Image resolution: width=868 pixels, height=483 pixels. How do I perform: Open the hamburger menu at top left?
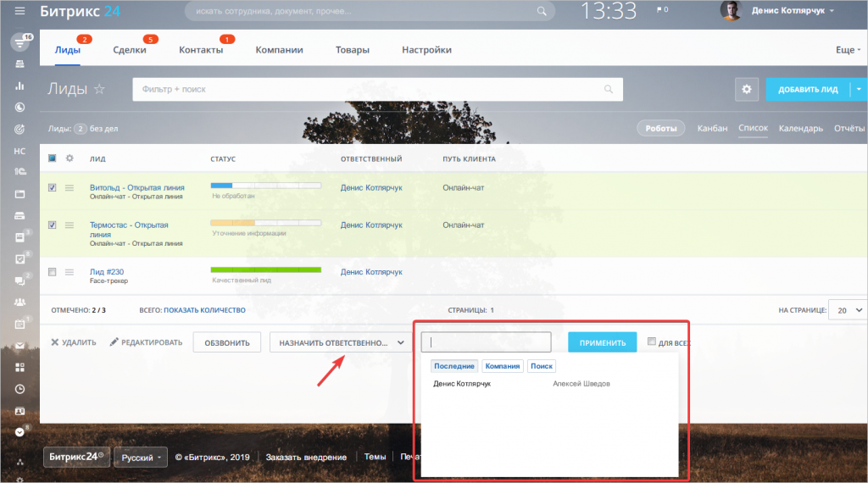[20, 10]
